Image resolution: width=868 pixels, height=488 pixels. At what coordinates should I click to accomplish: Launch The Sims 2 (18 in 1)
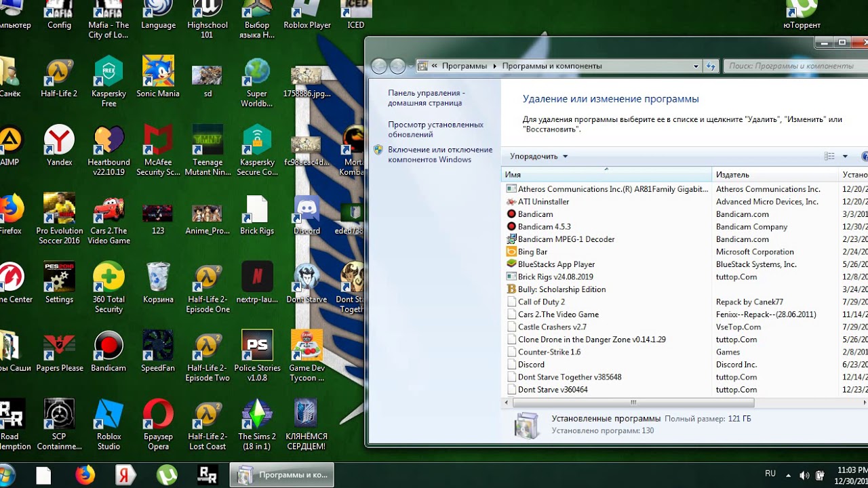[x=257, y=425]
